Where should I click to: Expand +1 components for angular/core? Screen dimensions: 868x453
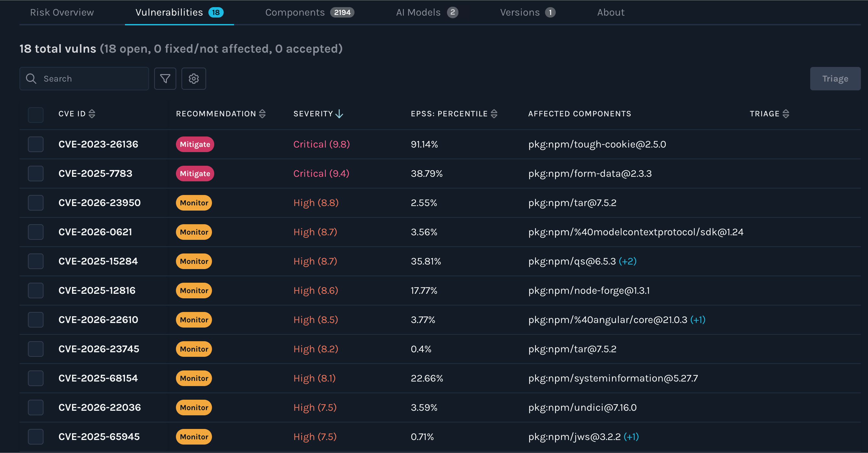698,320
